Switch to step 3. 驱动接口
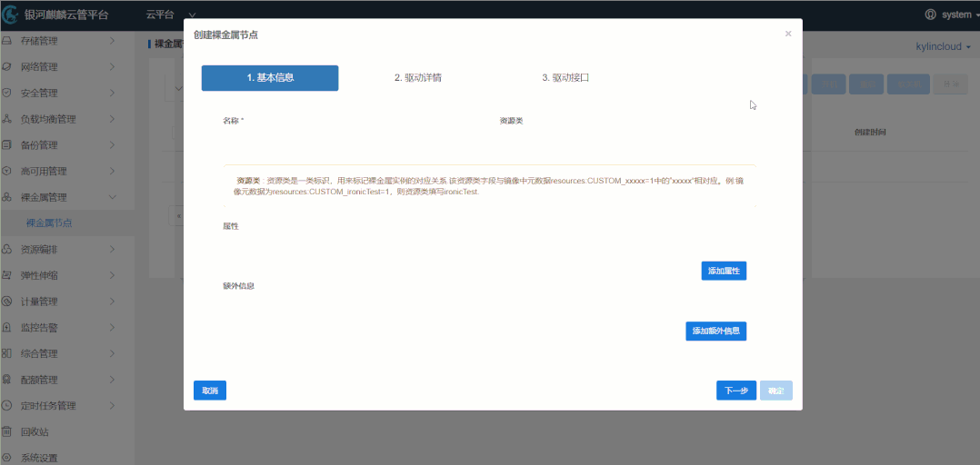 coord(565,78)
